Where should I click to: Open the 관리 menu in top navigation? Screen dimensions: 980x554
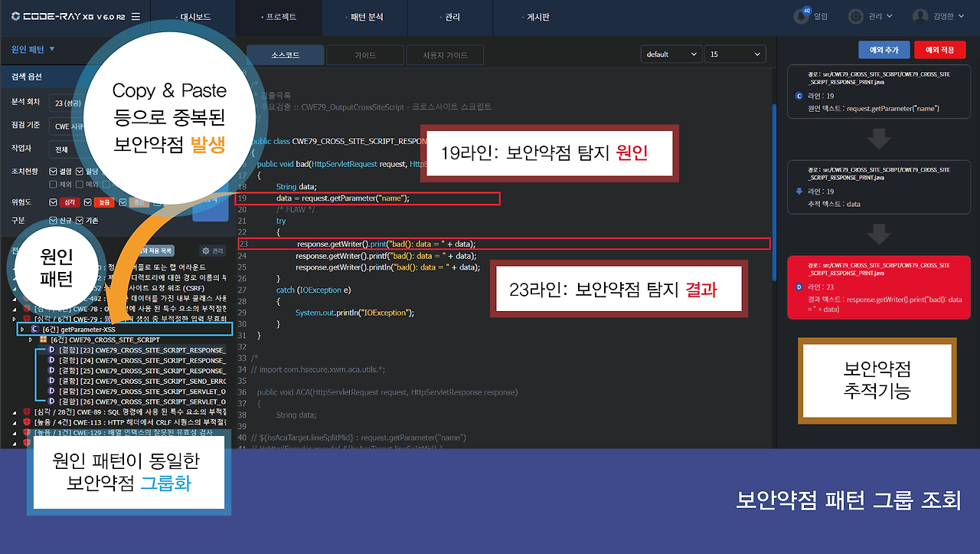452,17
